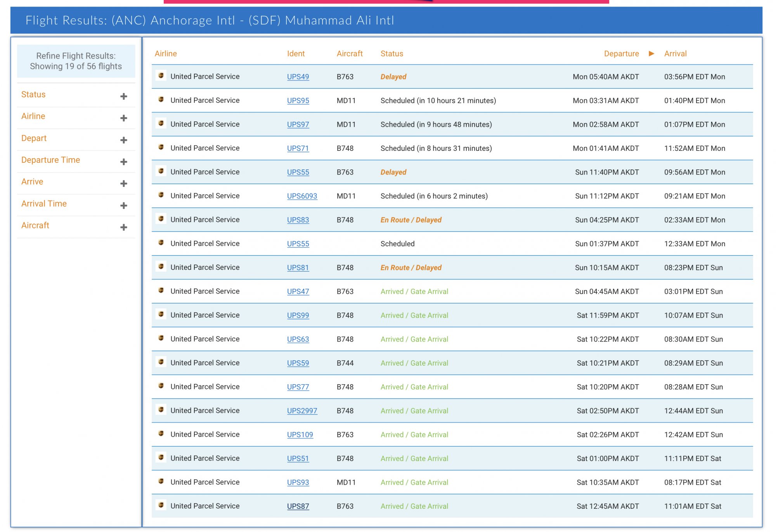Click the orange sort arrow next to Departure
Screen dimensions: 776x532
651,54
